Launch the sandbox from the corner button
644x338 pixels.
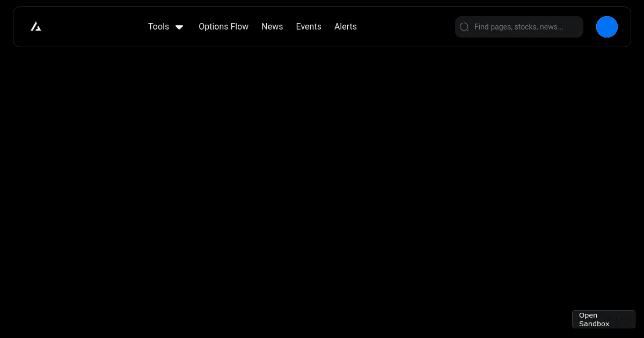coord(603,319)
